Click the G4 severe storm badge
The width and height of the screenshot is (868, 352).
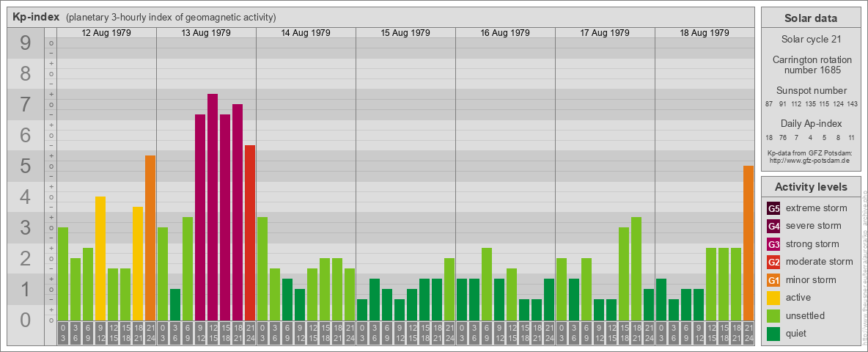coord(773,226)
